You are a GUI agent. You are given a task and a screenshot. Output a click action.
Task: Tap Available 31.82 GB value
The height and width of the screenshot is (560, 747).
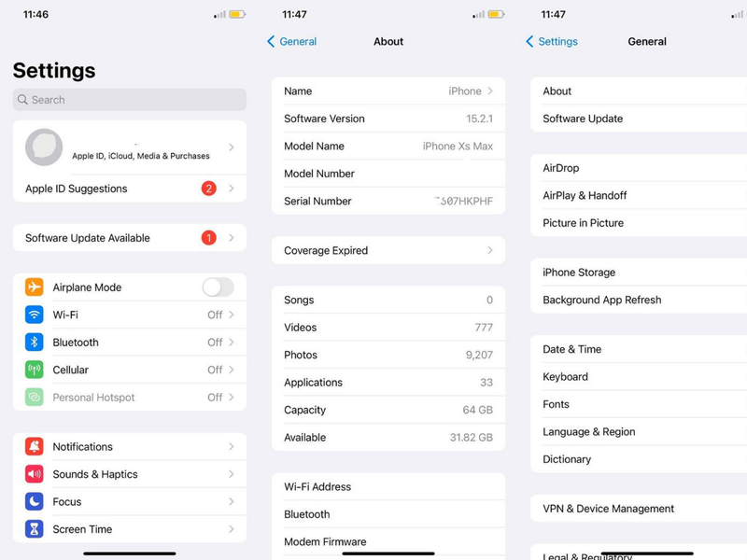tap(472, 438)
